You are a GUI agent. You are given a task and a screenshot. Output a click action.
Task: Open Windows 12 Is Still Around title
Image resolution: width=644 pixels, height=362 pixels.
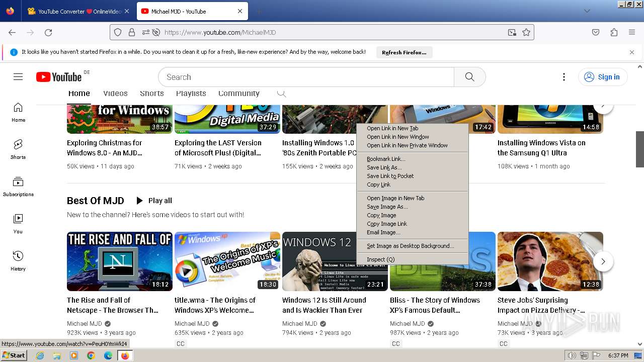pyautogui.click(x=324, y=305)
